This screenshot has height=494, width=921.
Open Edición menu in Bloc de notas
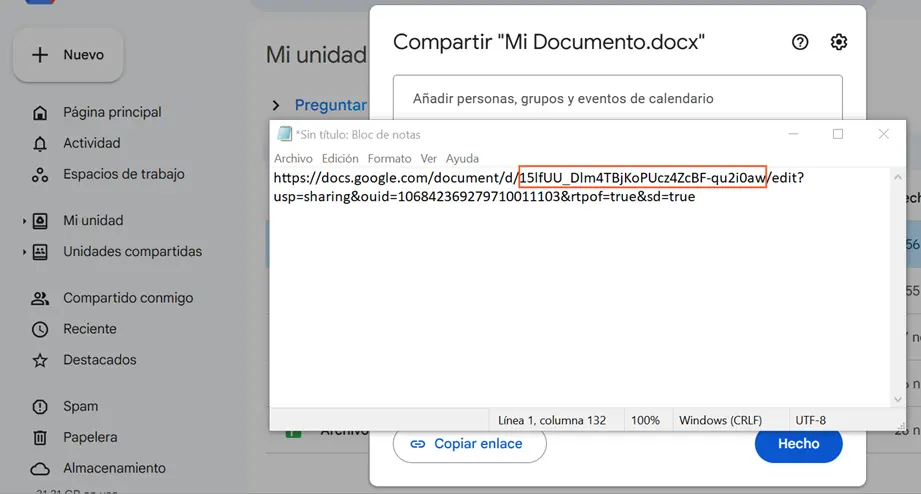[340, 159]
